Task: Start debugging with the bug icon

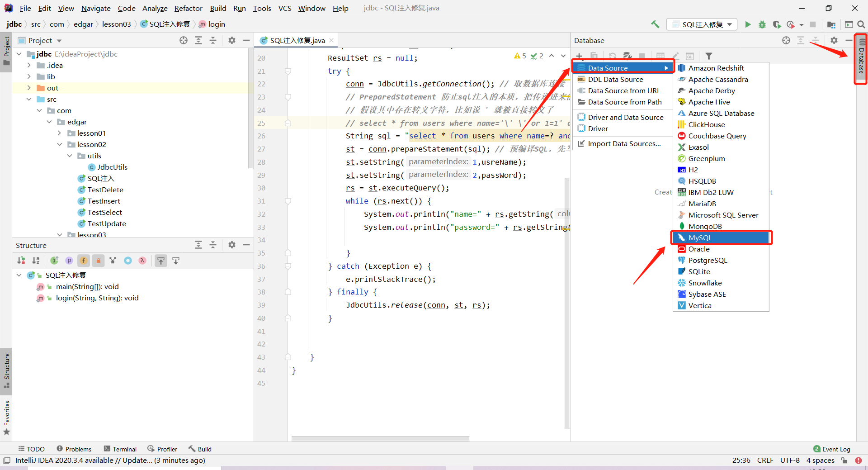Action: (762, 24)
